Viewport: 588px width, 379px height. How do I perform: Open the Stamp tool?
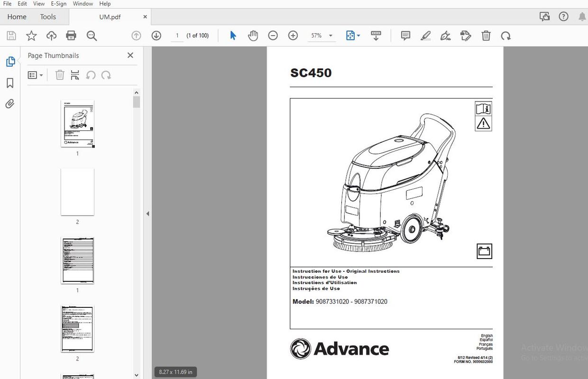466,35
